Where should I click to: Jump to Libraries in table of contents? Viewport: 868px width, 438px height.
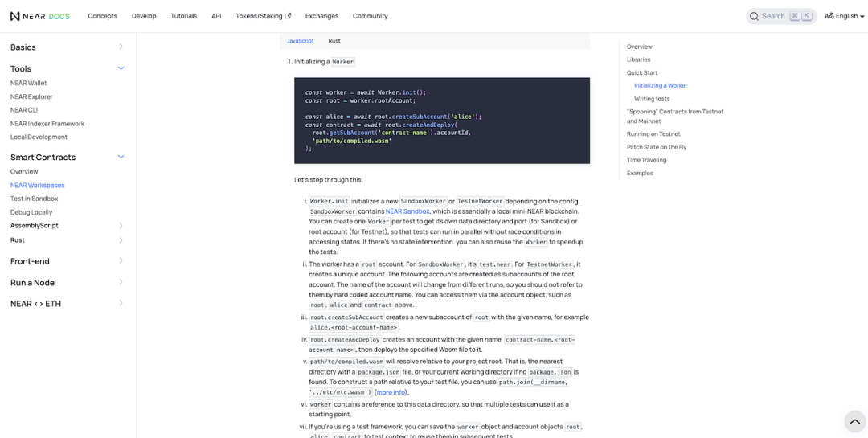coord(639,59)
